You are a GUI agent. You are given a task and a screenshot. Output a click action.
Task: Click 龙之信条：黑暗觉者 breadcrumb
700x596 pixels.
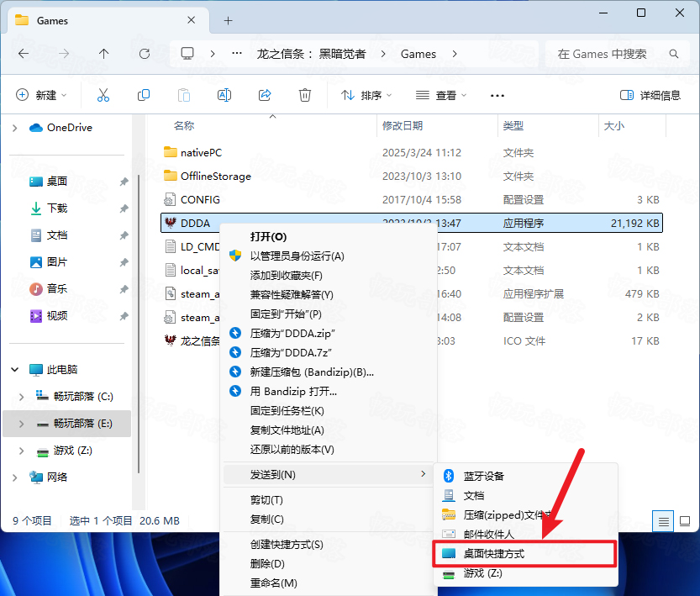311,54
